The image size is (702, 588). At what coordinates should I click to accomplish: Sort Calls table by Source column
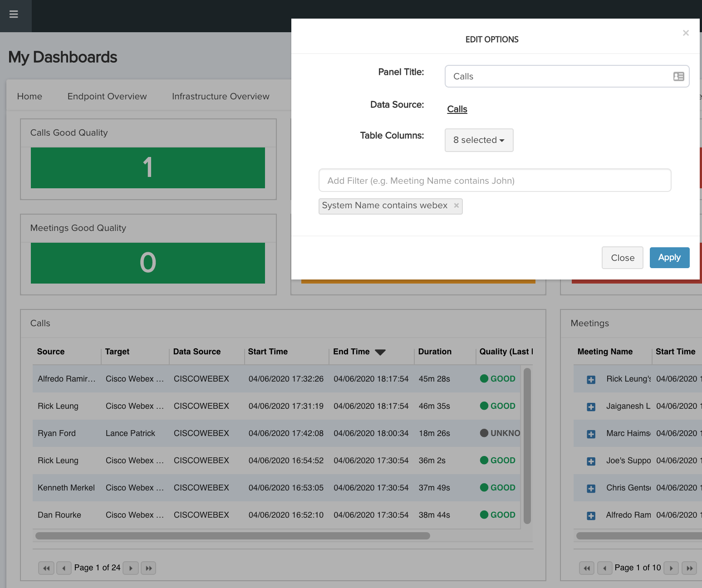click(x=51, y=352)
